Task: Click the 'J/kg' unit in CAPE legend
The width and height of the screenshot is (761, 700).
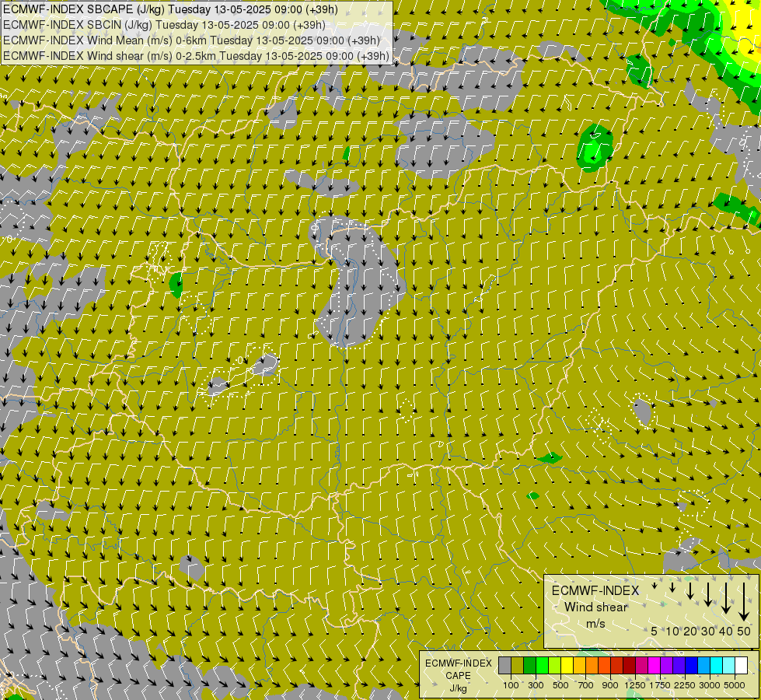Action: click(458, 688)
